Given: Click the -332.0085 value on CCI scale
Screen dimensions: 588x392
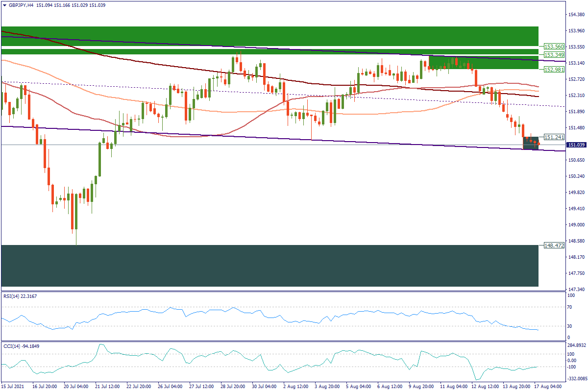Looking at the screenshot, I should (x=578, y=378).
